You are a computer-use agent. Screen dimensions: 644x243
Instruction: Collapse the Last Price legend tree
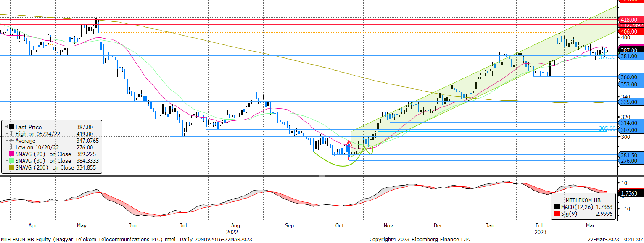click(x=5, y=127)
